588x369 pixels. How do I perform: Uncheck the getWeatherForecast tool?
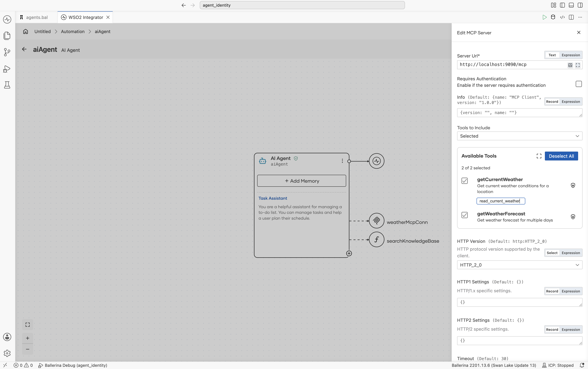tap(465, 215)
